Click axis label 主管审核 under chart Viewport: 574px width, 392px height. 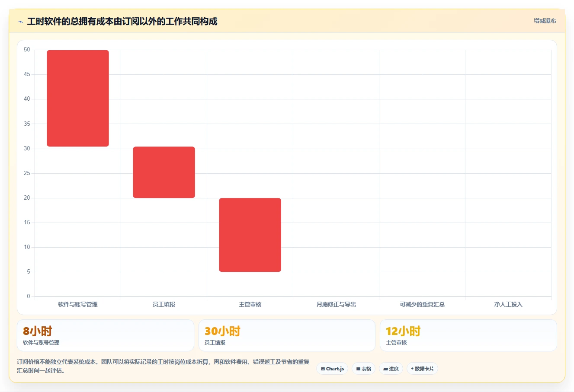pyautogui.click(x=250, y=304)
